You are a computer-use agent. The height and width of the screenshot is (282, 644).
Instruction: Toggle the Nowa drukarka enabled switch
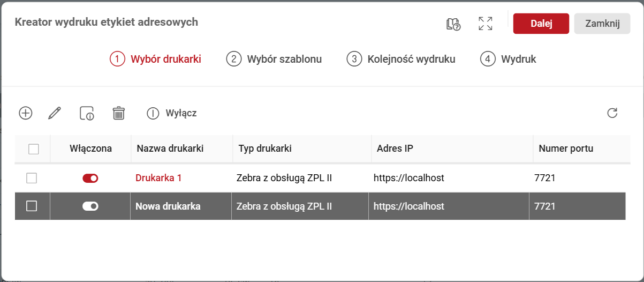point(90,206)
